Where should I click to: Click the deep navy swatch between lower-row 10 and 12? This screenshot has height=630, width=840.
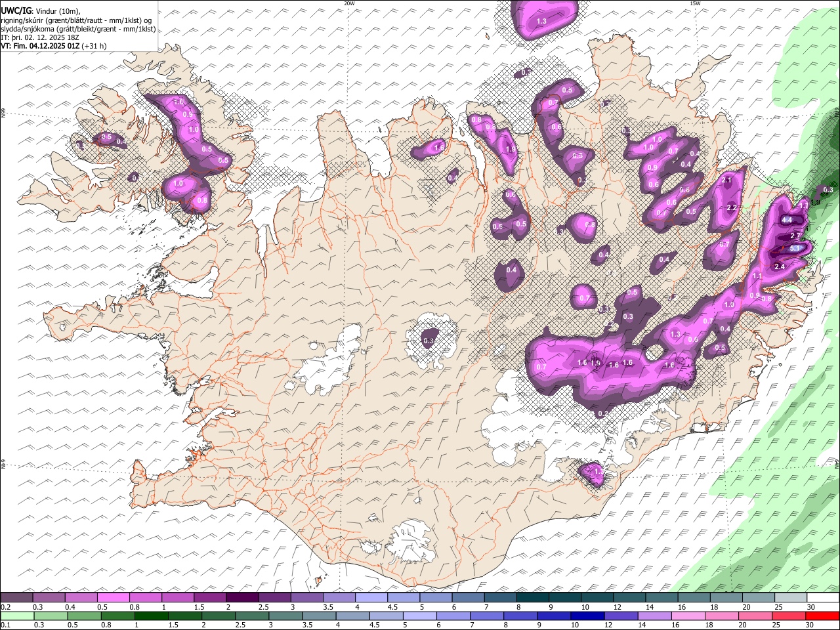[588, 616]
